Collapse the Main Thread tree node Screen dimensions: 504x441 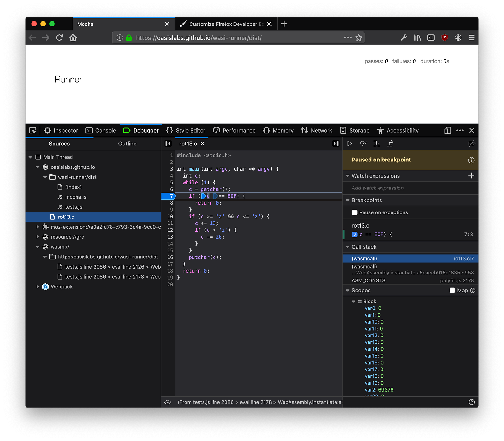[x=30, y=157]
